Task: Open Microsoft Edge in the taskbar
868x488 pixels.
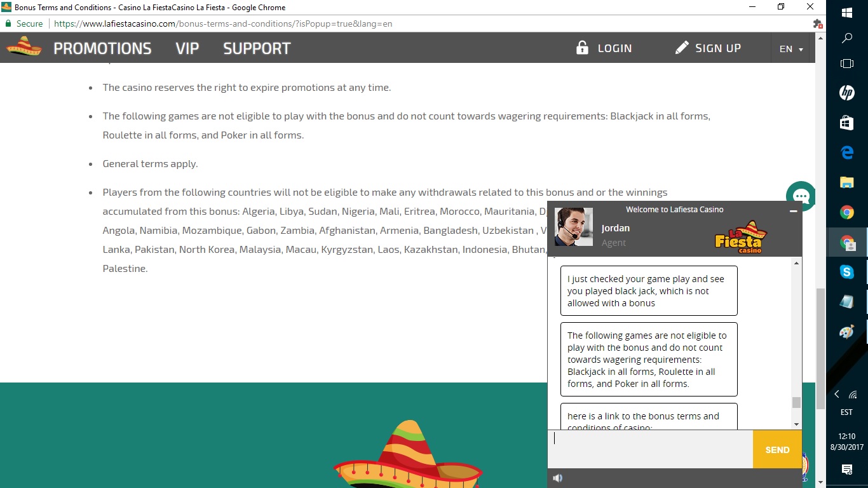Action: point(847,152)
